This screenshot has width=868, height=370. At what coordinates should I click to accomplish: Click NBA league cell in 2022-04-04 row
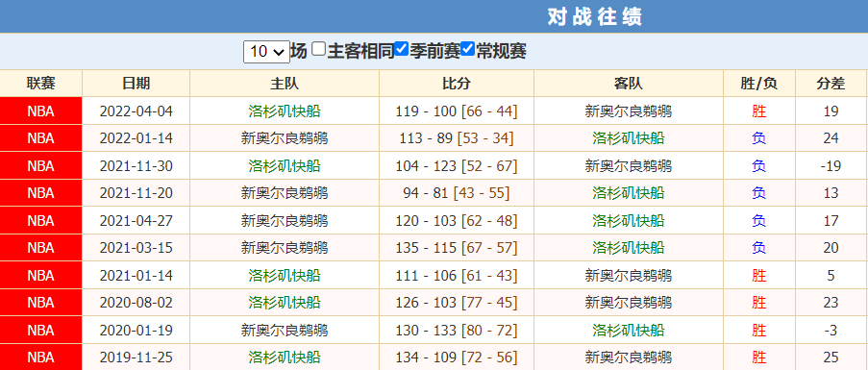click(x=41, y=111)
